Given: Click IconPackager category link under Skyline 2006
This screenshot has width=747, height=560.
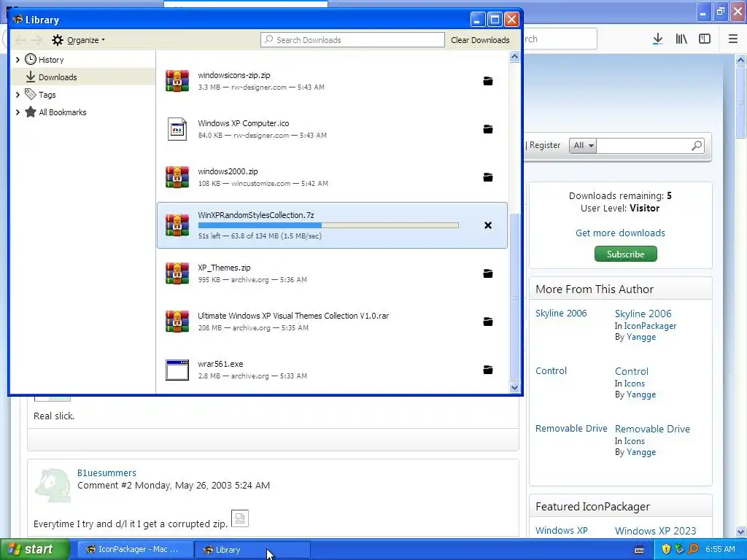Looking at the screenshot, I should pyautogui.click(x=650, y=326).
